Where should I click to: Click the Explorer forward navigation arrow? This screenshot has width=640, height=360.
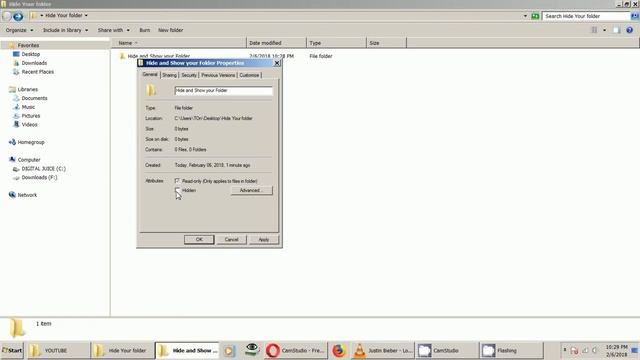[x=18, y=16]
